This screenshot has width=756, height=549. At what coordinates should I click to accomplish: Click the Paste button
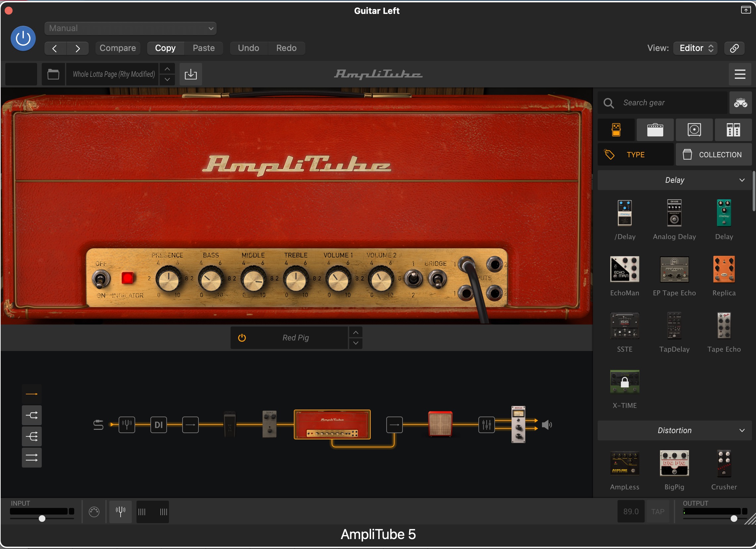pos(204,48)
